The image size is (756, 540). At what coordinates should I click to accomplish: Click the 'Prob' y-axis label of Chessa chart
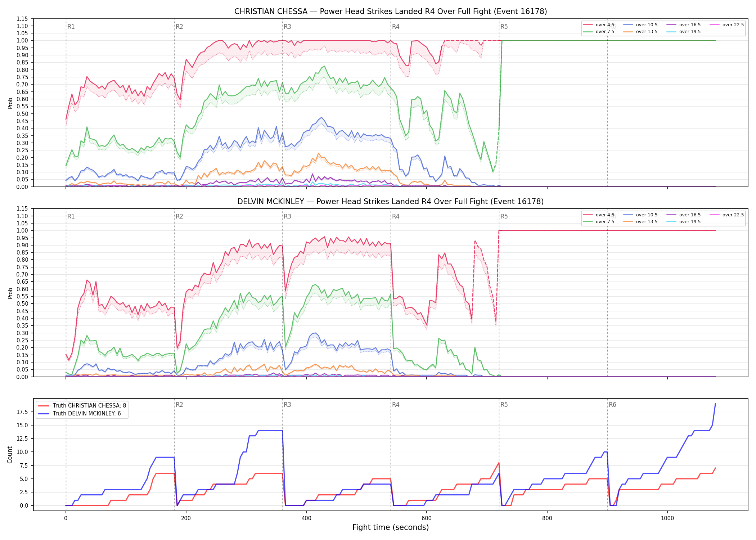pos(10,103)
